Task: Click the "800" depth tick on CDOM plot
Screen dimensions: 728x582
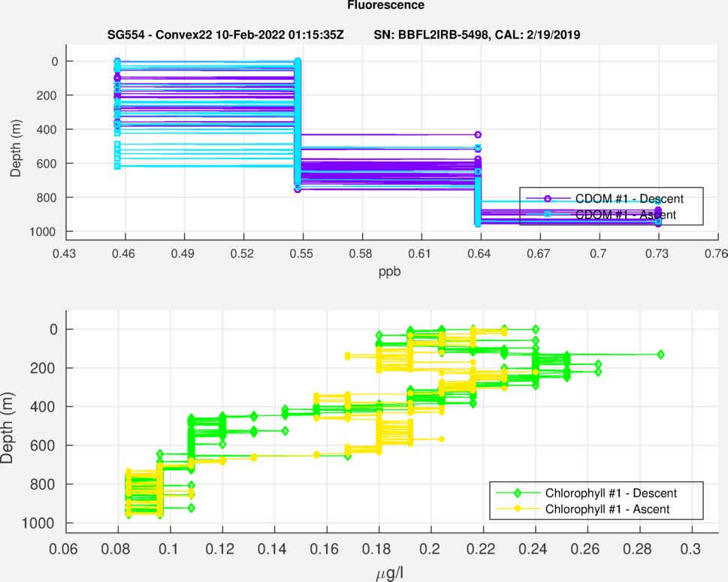Action: point(47,198)
